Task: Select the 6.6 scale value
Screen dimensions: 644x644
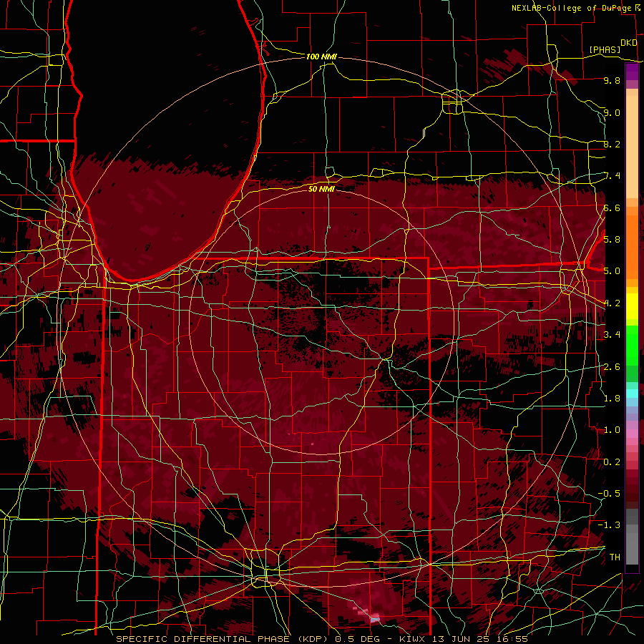Action: click(612, 208)
